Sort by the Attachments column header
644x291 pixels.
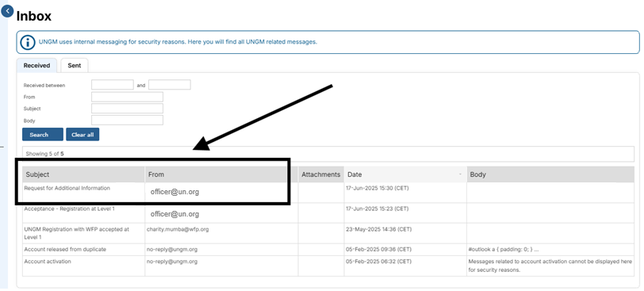point(320,174)
